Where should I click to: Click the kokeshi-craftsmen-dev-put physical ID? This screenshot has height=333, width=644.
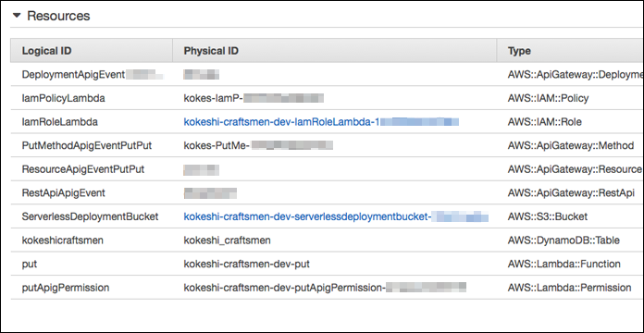[x=246, y=264]
